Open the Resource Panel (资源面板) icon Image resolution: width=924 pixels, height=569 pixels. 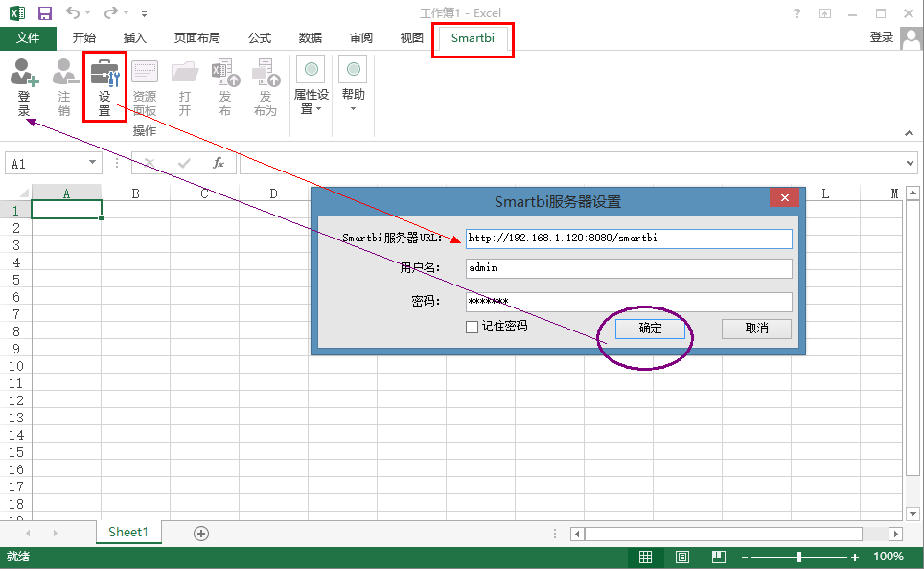(x=145, y=87)
